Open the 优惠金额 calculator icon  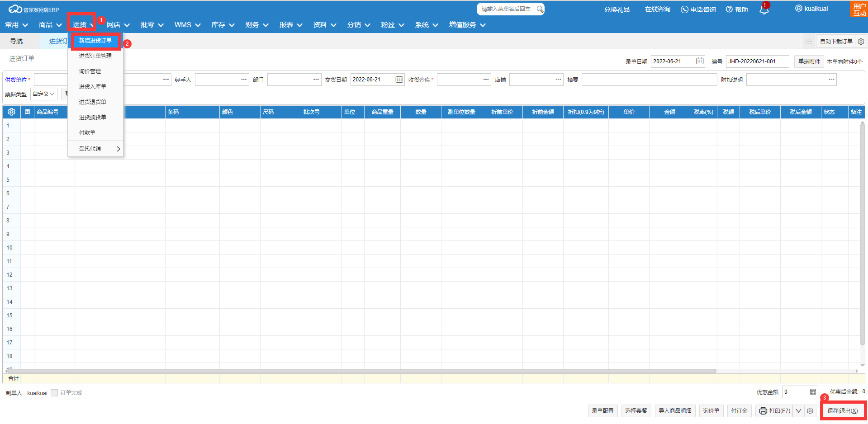click(813, 392)
